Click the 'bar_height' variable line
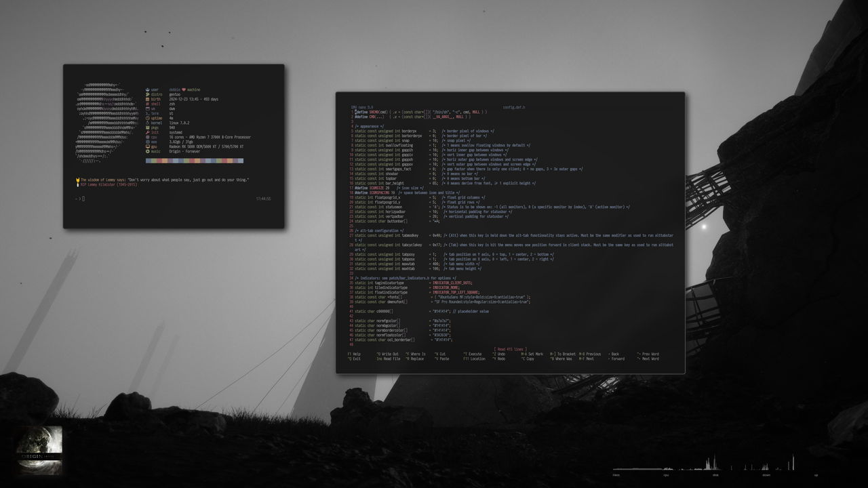This screenshot has width=868, height=488. click(445, 183)
